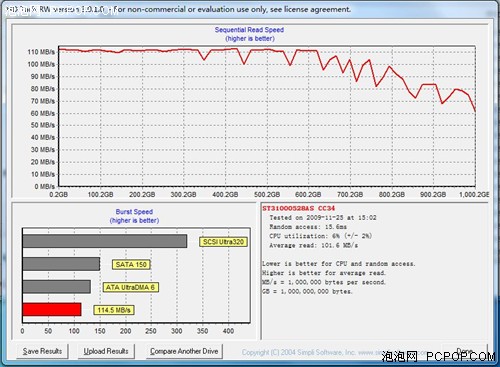Click the Random access 15.6ms line
Viewport: 500px width, 367px height.
pyautogui.click(x=308, y=227)
